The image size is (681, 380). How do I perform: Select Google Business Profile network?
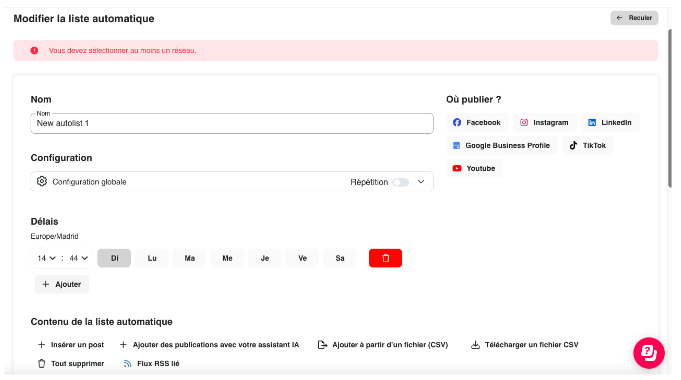(502, 145)
